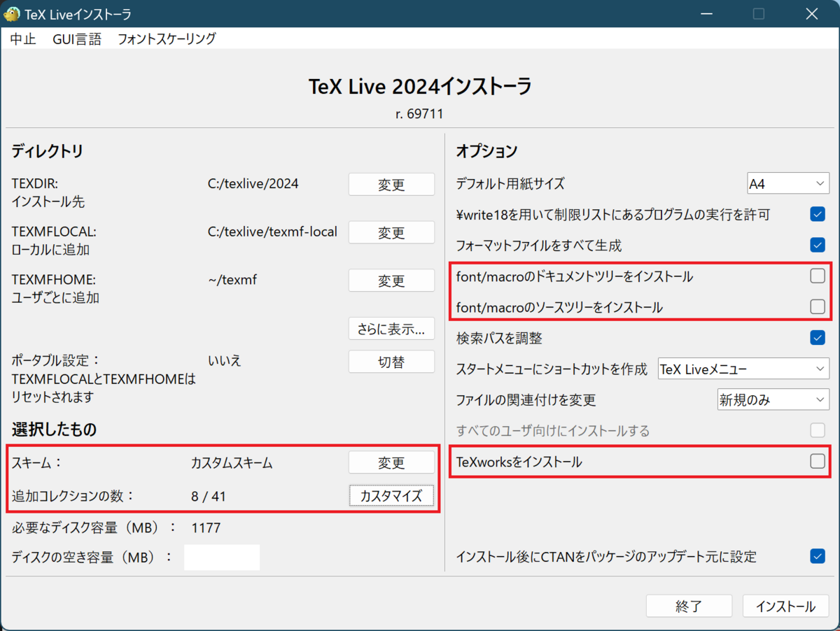Disable the ¥write18 program execution option

click(818, 214)
